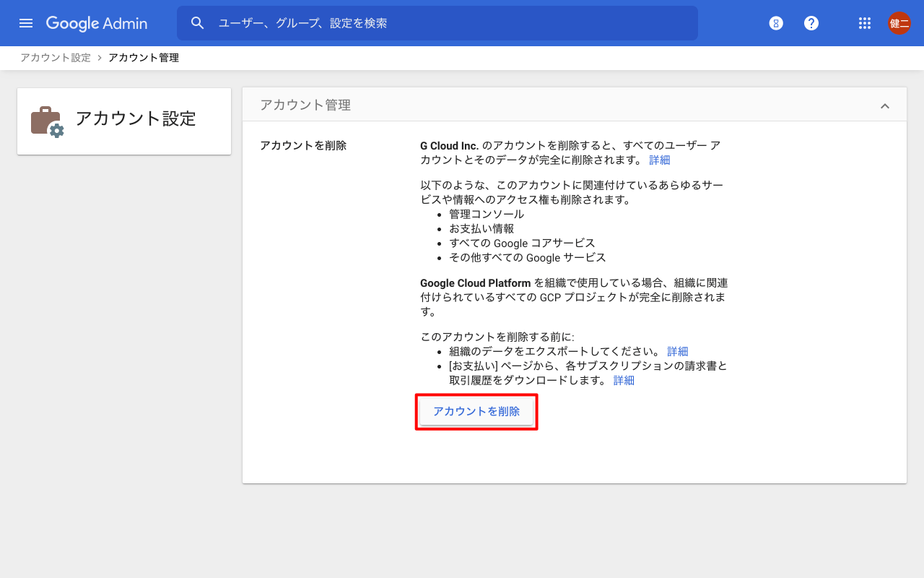Viewport: 924px width, 578px height.
Task: Click the 管理コンソール list item
Action: click(x=487, y=214)
